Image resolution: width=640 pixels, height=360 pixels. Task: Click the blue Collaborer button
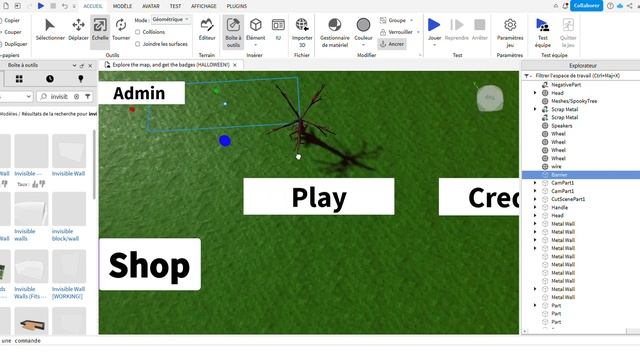pos(586,6)
